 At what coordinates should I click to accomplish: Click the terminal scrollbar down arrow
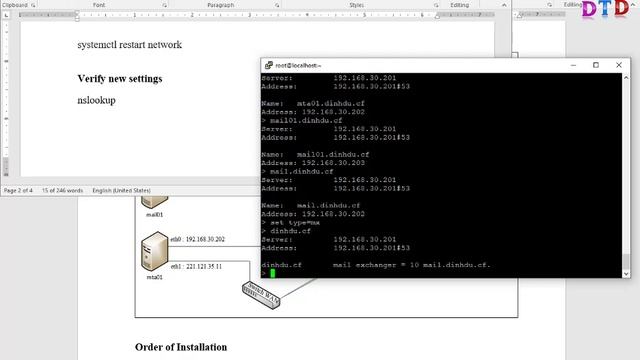coord(626,274)
